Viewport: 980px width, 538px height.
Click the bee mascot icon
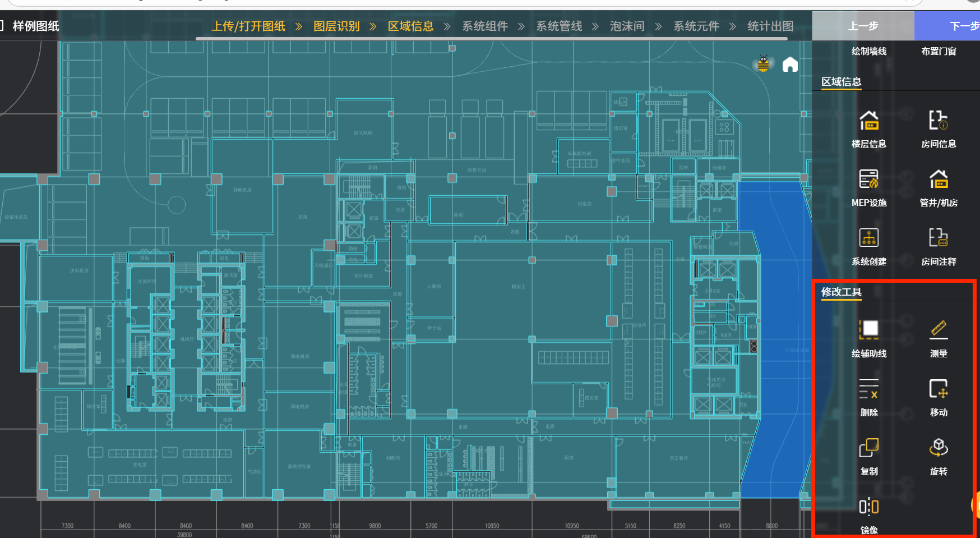[763, 63]
